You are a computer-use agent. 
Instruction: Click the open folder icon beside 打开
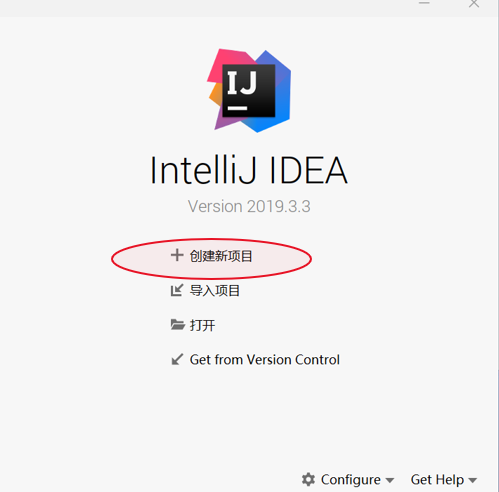point(178,325)
